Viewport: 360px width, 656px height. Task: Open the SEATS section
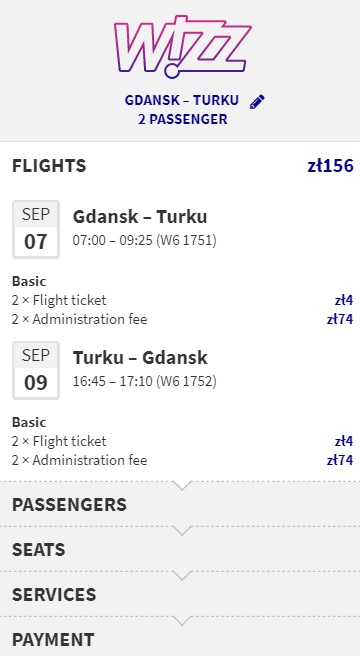point(180,549)
